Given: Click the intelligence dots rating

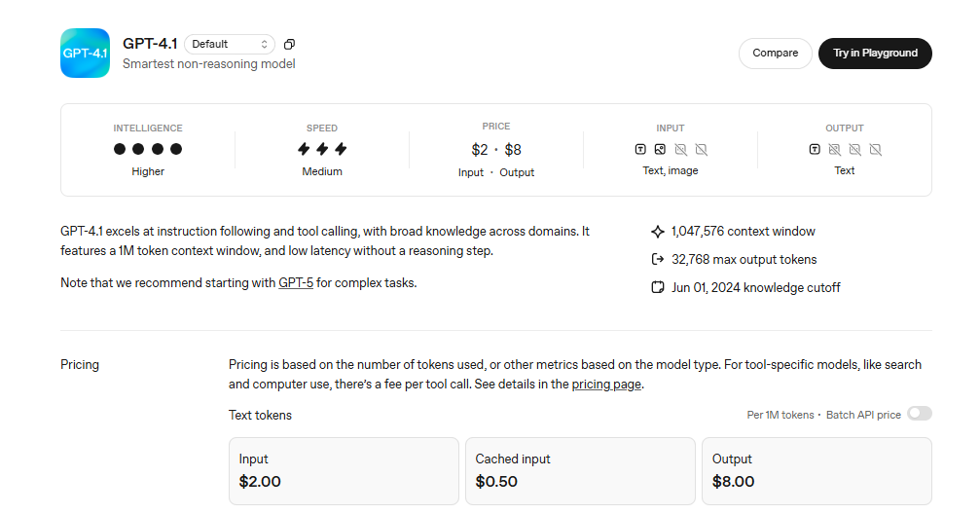Looking at the screenshot, I should click(x=148, y=149).
